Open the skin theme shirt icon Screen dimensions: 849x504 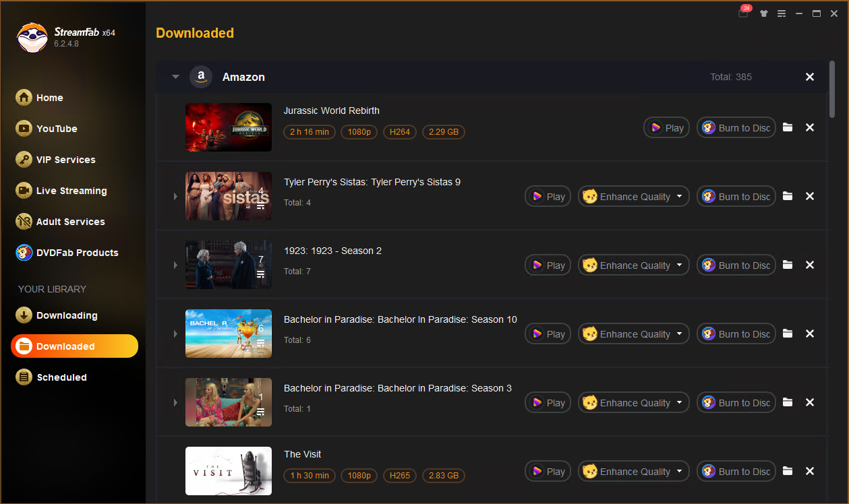763,13
